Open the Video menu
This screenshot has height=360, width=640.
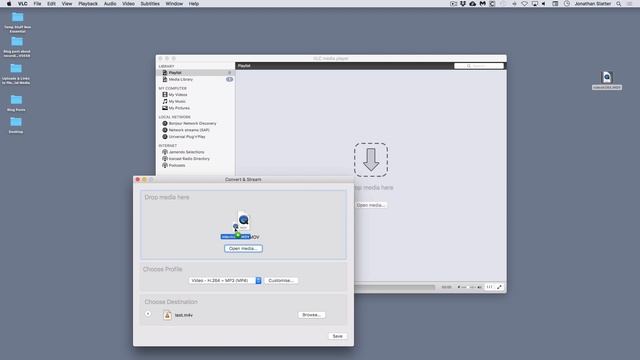pos(128,4)
